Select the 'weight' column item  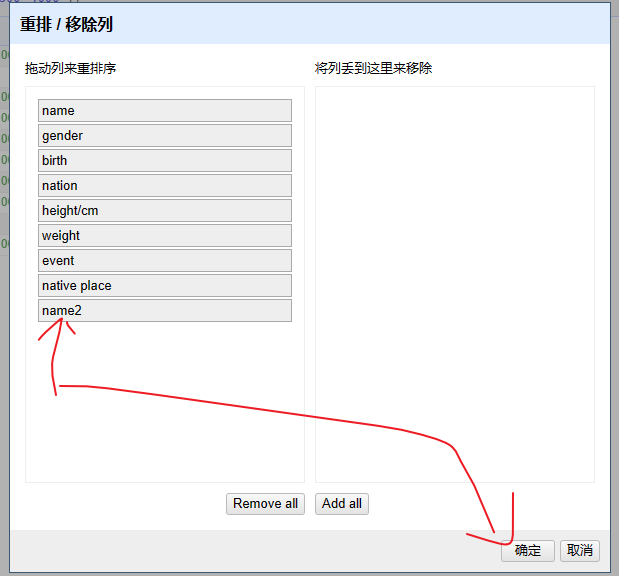coord(165,236)
